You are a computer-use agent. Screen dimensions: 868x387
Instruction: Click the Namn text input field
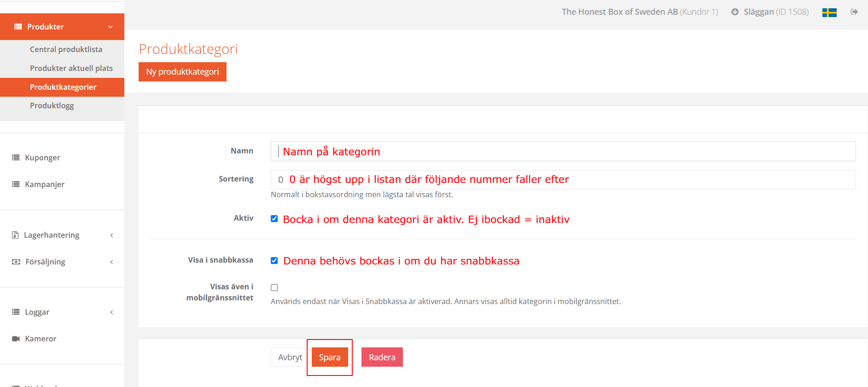[x=563, y=152]
